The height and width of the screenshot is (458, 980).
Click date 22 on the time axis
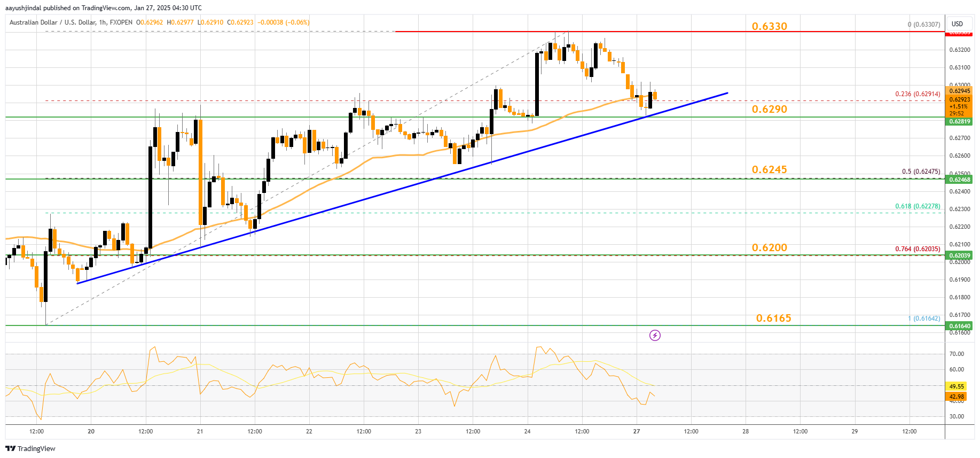309,431
